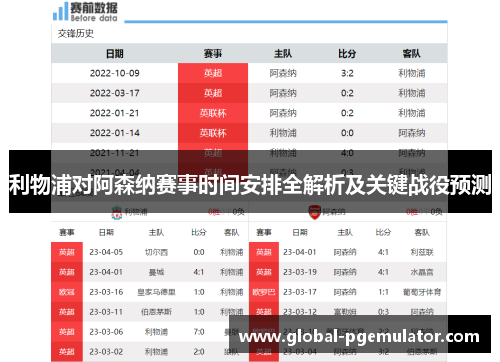The height and width of the screenshot is (362, 500).
Task: Click the Liverpool club crest icon
Action: coord(117,212)
